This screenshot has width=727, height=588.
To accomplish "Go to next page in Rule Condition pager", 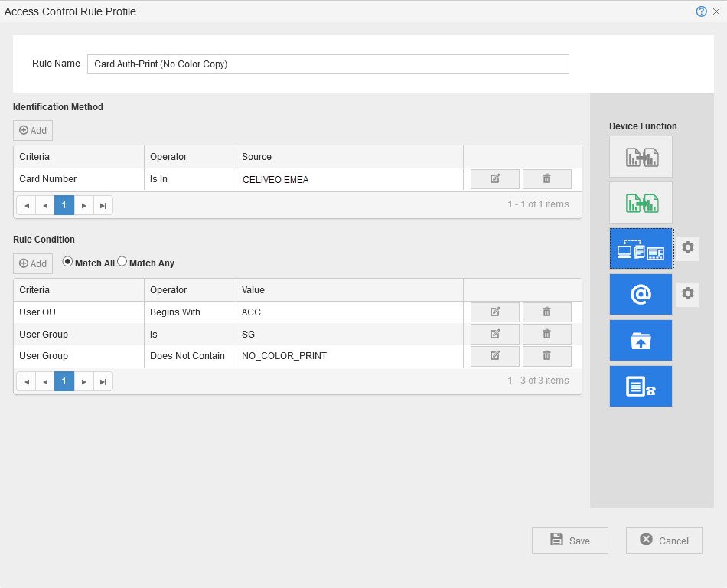I will (x=84, y=381).
